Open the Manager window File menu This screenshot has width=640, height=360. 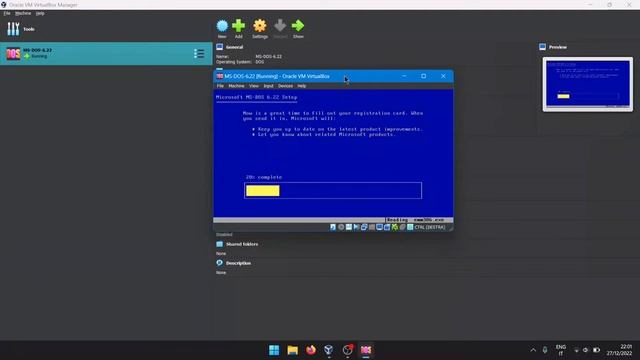coord(7,13)
